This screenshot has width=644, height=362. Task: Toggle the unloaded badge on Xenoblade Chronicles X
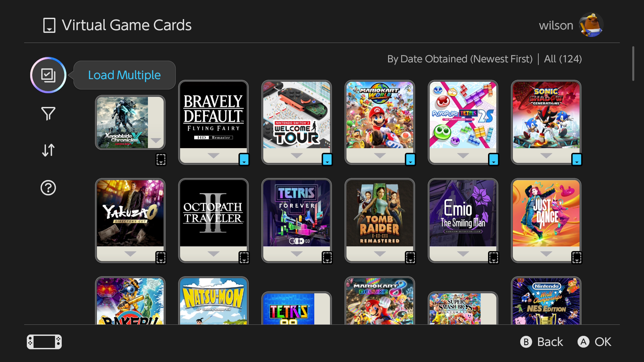(x=161, y=160)
